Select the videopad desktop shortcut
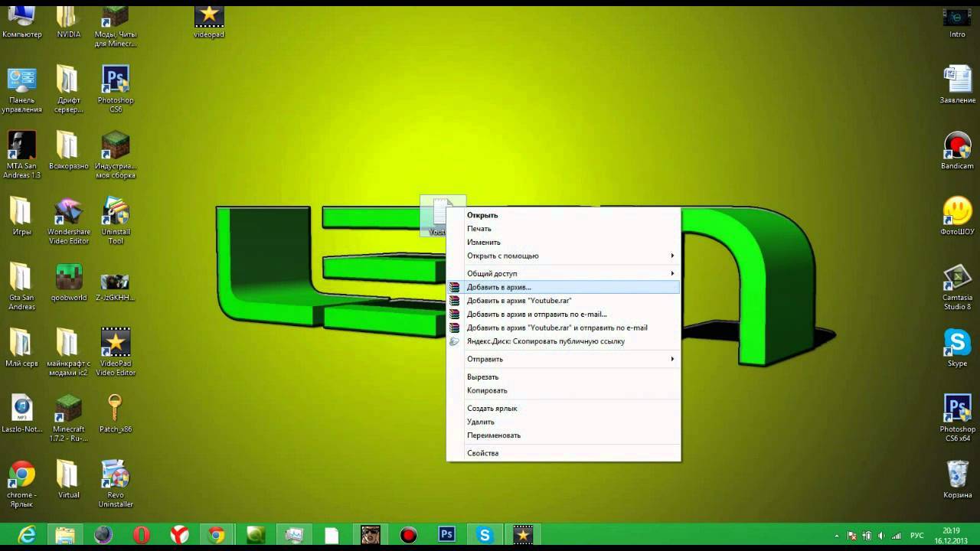Viewport: 980px width, 551px height. pyautogui.click(x=208, y=21)
